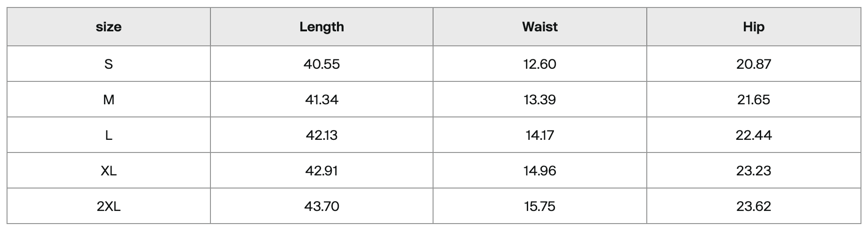Click waist value 15.75

tap(539, 206)
